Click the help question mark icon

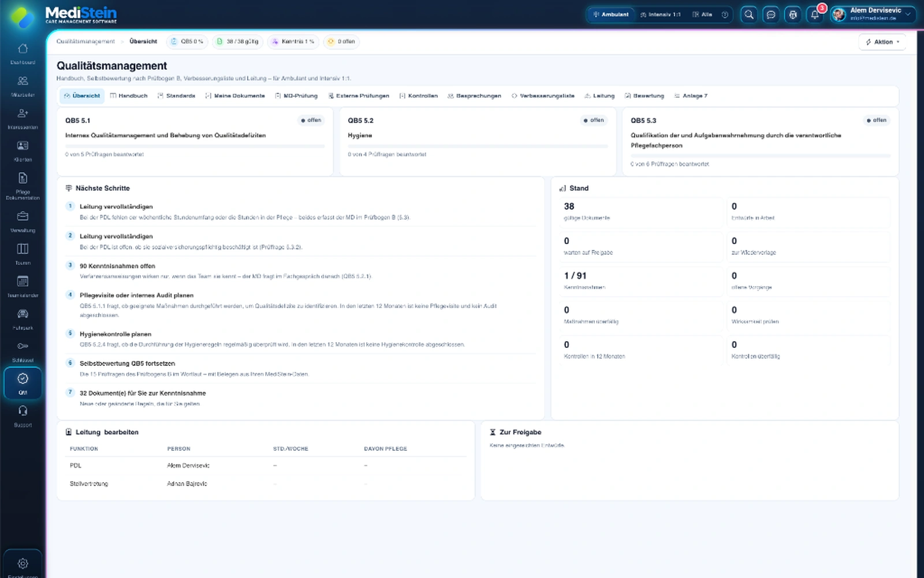pos(725,14)
